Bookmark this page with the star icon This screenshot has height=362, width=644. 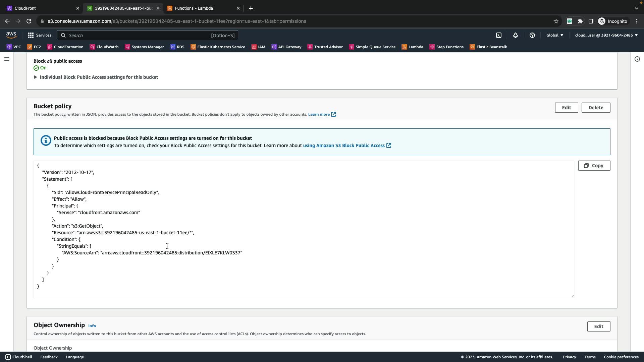[x=556, y=21]
